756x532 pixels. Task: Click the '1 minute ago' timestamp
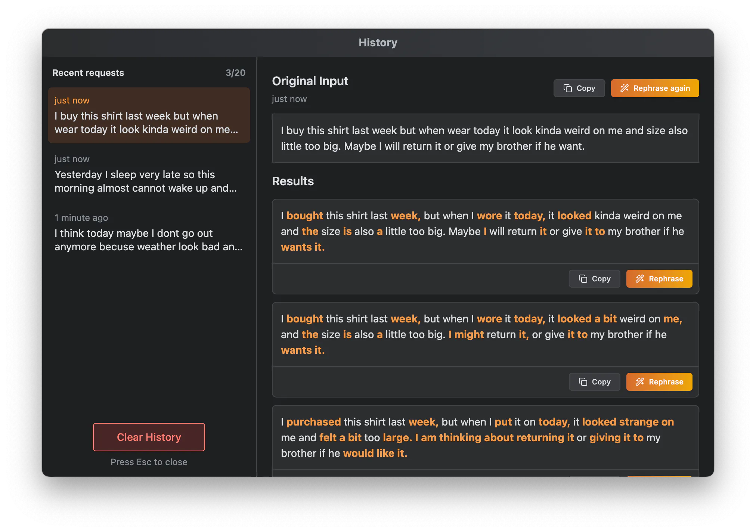click(x=81, y=217)
